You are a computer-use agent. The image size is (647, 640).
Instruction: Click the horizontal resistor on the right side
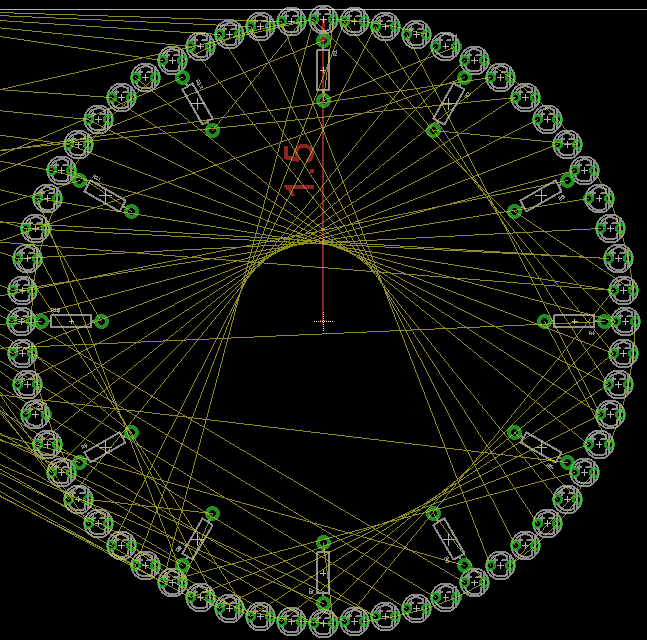573,321
